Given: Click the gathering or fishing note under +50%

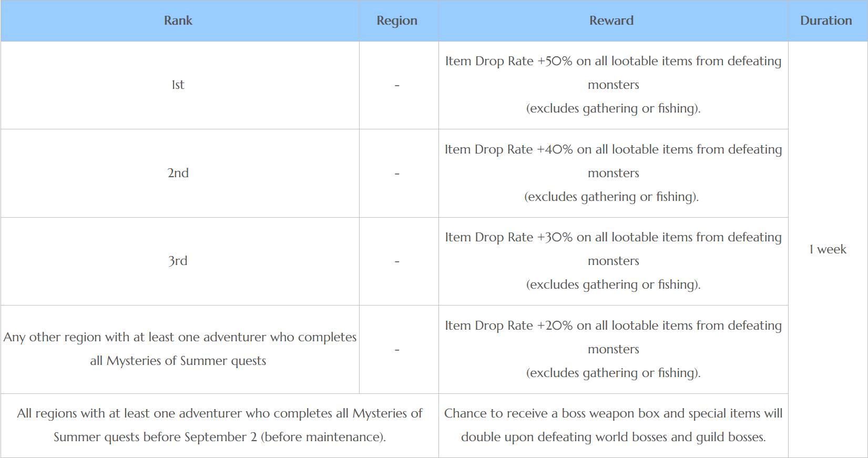Looking at the screenshot, I should [613, 108].
